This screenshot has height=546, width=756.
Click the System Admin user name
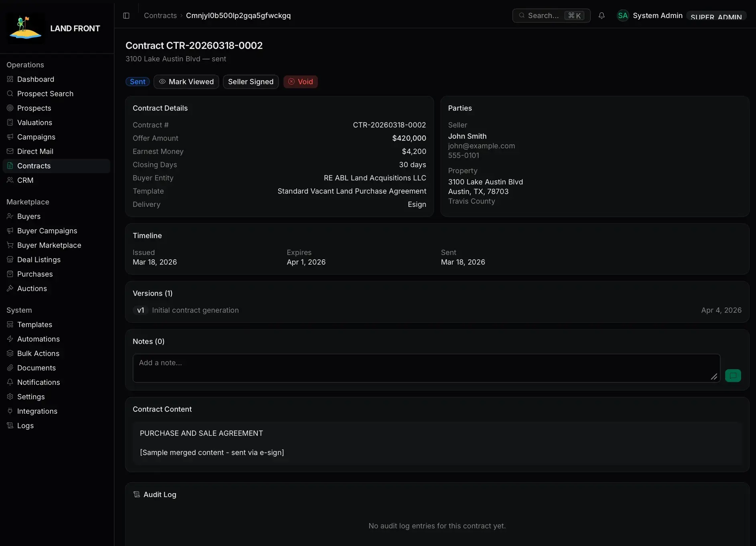pyautogui.click(x=658, y=16)
